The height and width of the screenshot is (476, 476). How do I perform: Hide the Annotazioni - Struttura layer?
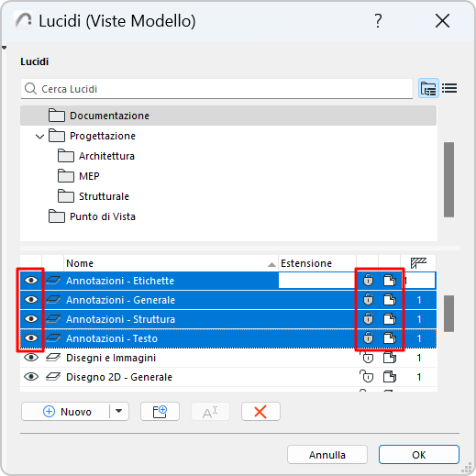click(x=31, y=319)
